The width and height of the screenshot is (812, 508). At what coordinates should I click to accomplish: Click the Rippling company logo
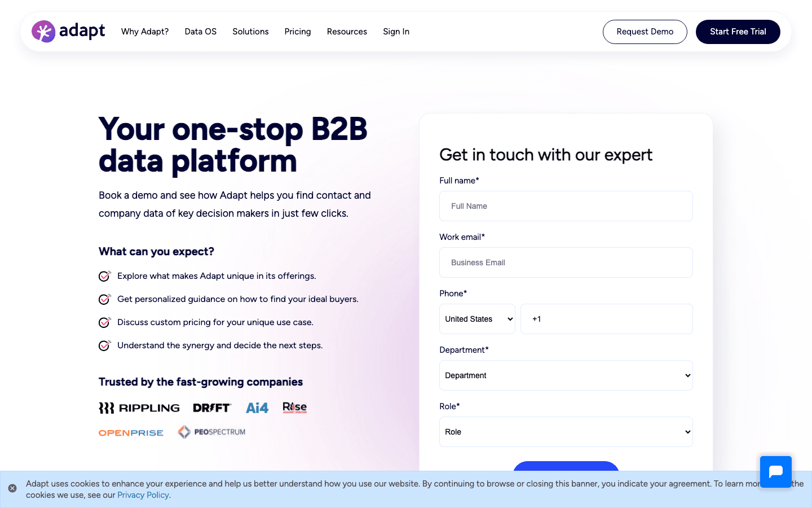coord(139,408)
